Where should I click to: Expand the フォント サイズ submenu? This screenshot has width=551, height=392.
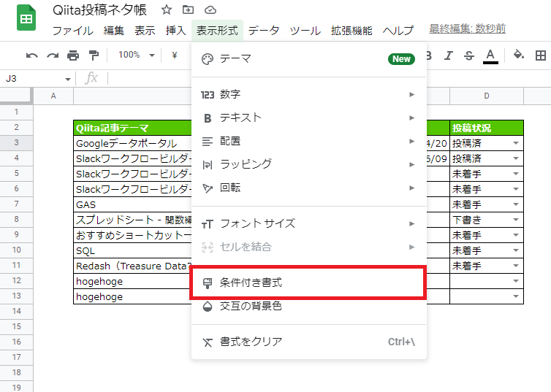point(309,224)
